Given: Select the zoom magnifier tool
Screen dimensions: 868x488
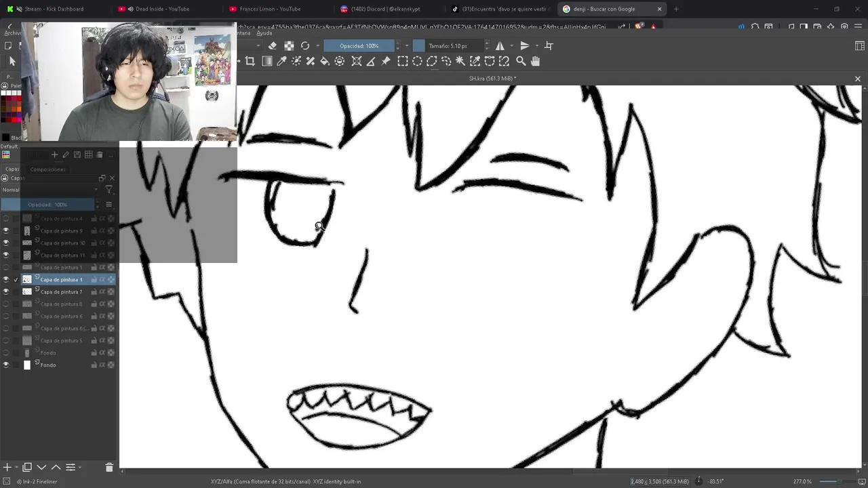Looking at the screenshot, I should [x=521, y=61].
